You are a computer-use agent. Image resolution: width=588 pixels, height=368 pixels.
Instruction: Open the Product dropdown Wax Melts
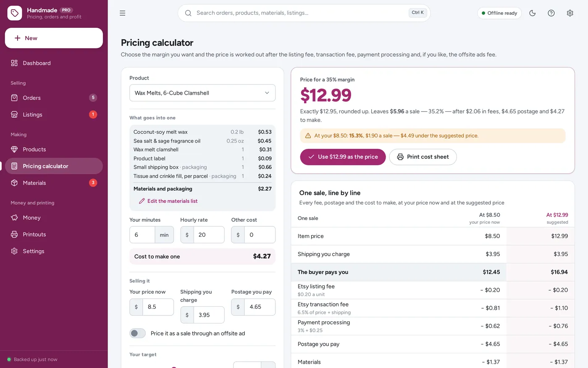point(202,93)
